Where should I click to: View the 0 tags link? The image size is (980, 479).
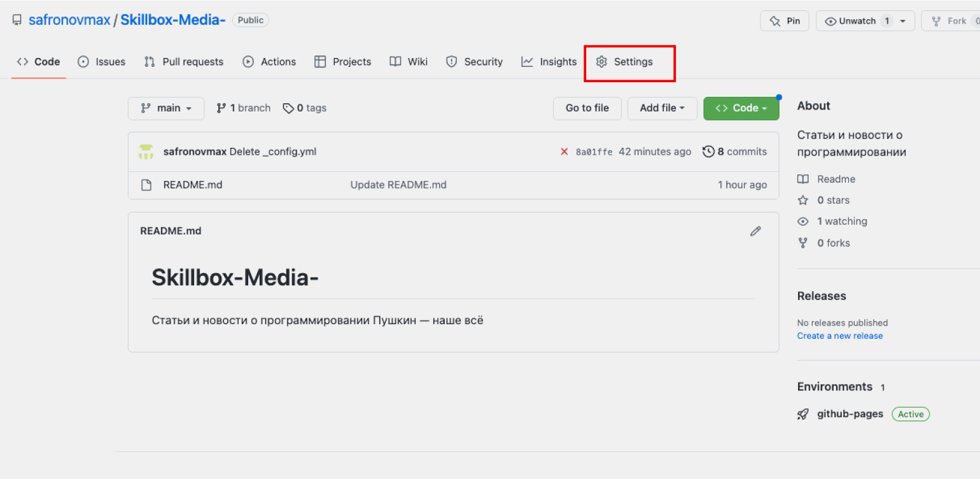coord(305,108)
